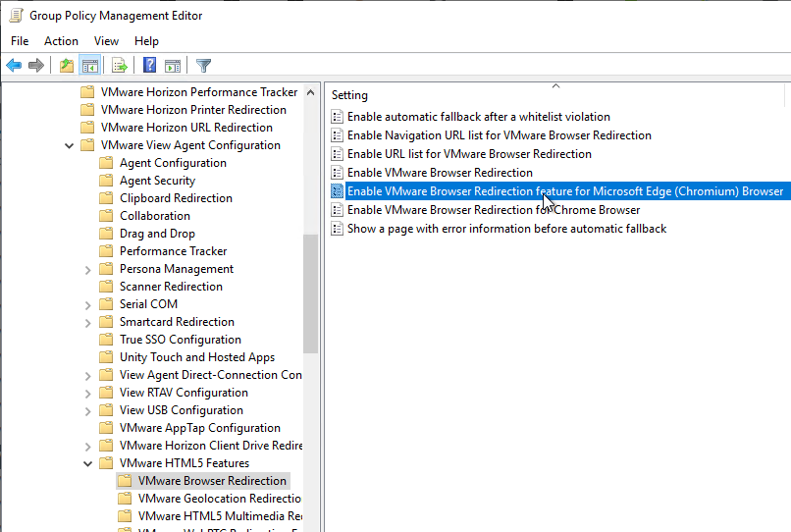This screenshot has width=791, height=532.
Task: Select the VMware AppTap Configuration folder
Action: pyautogui.click(x=200, y=428)
